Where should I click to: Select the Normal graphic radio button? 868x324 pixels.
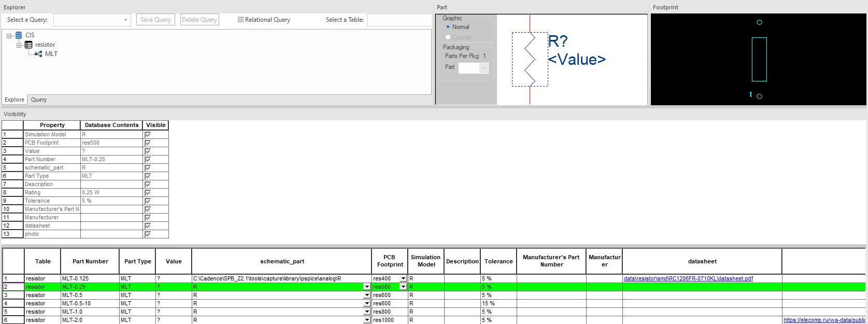[x=448, y=27]
